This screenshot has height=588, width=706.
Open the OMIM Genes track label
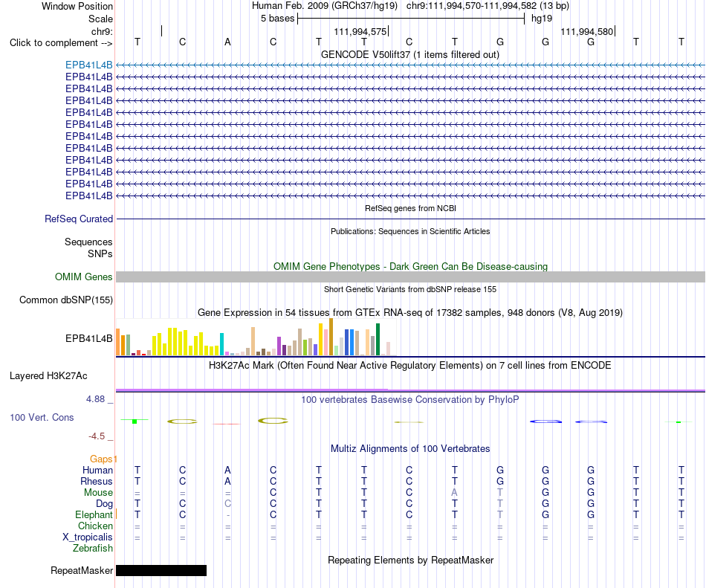(x=84, y=277)
